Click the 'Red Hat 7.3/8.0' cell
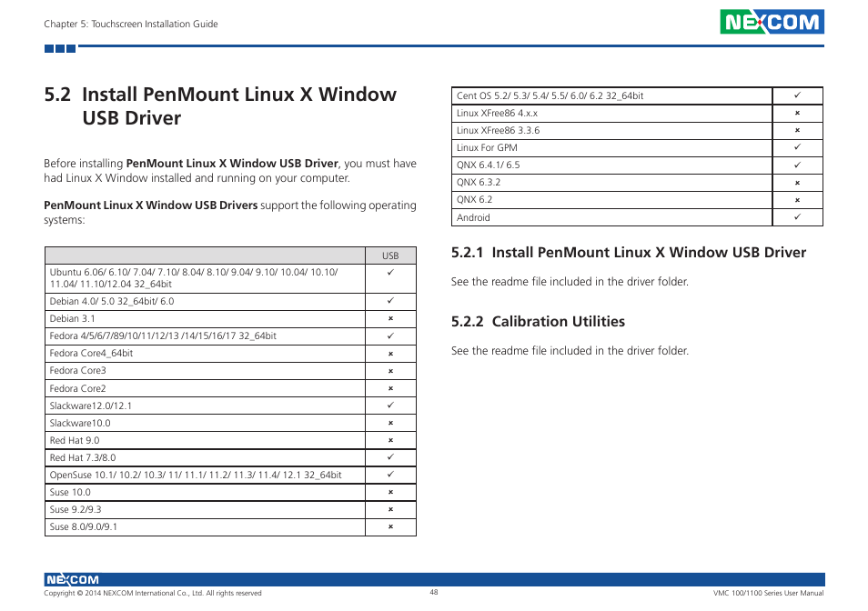 [206, 458]
